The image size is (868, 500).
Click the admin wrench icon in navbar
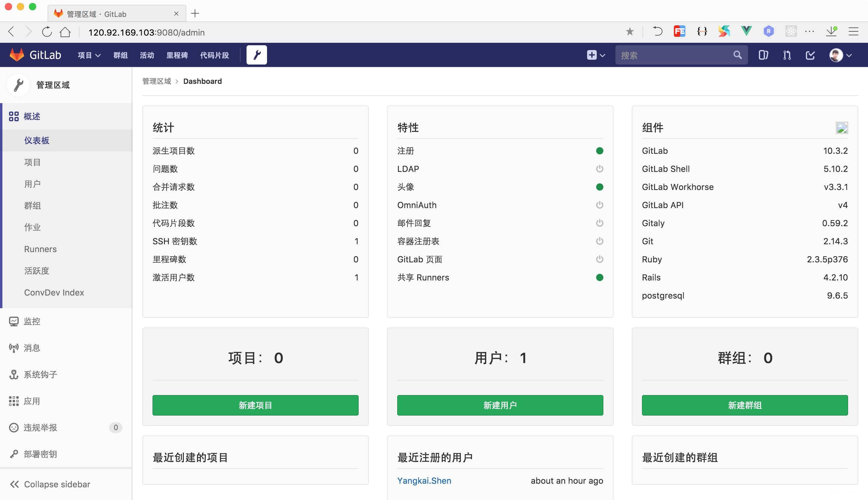(256, 55)
